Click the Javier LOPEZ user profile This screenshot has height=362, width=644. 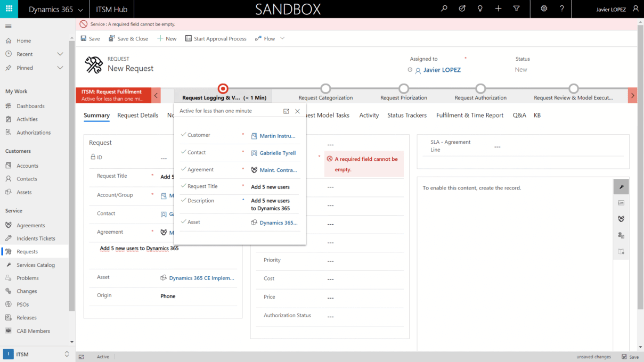(617, 9)
